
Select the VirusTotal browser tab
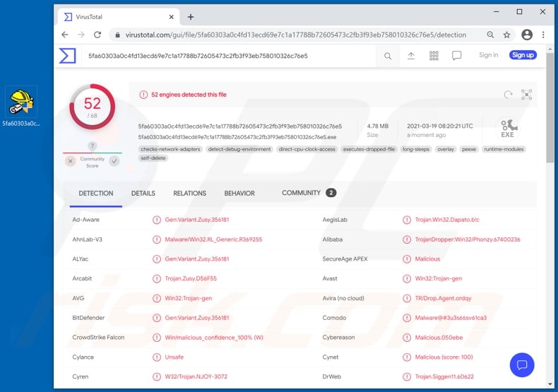tap(119, 17)
